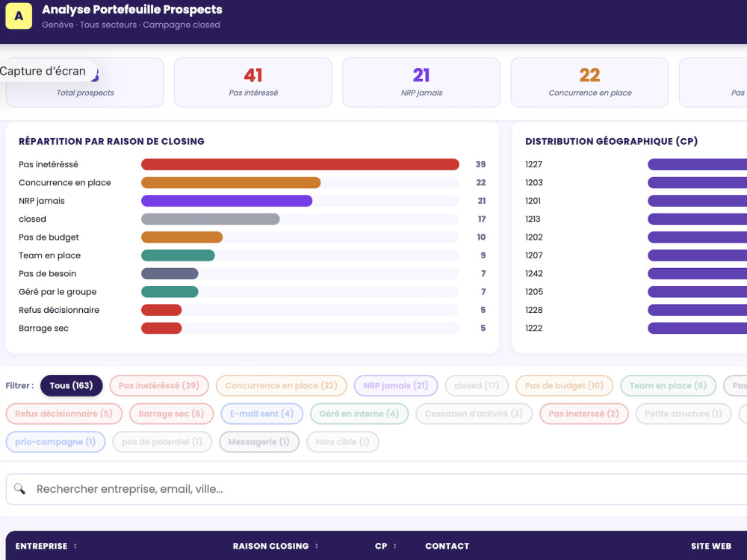This screenshot has width=747, height=560.
Task: Click the 1227 postal code bar
Action: coord(698,164)
